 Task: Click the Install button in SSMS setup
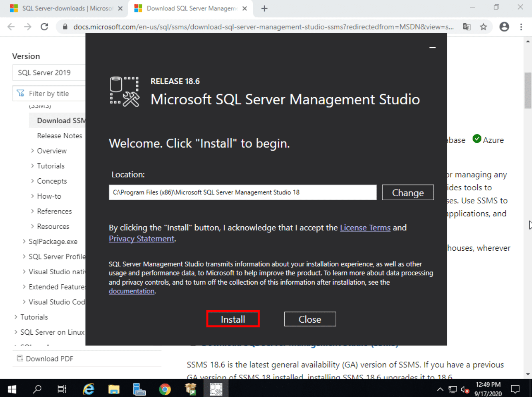(x=233, y=319)
